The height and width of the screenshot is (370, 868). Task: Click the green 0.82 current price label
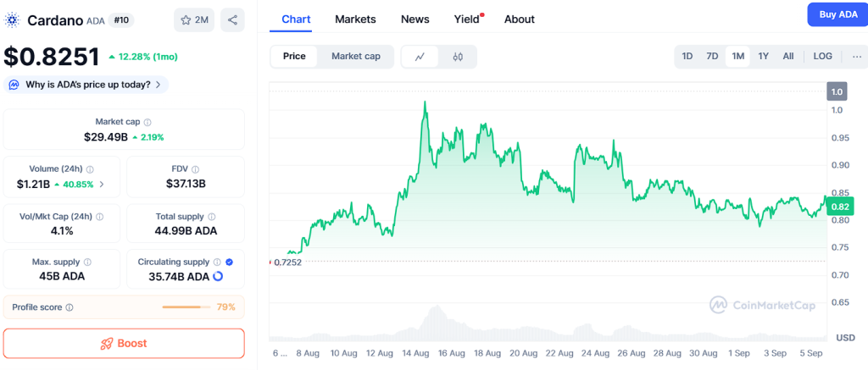coord(840,207)
